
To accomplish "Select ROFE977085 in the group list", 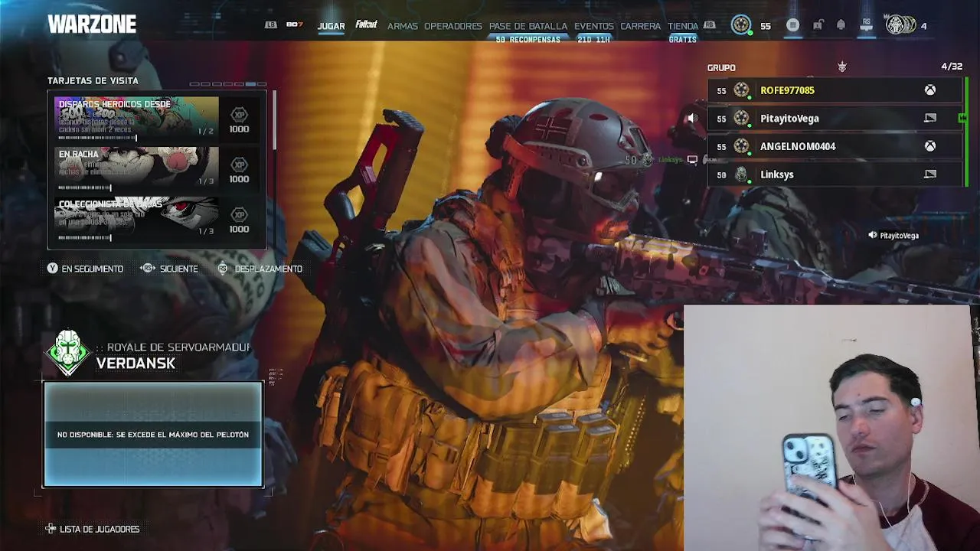I will (835, 90).
